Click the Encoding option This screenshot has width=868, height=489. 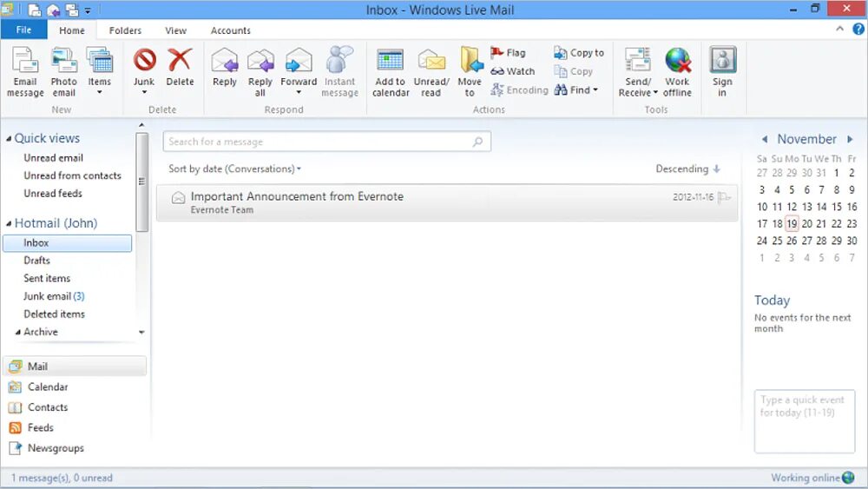point(519,89)
